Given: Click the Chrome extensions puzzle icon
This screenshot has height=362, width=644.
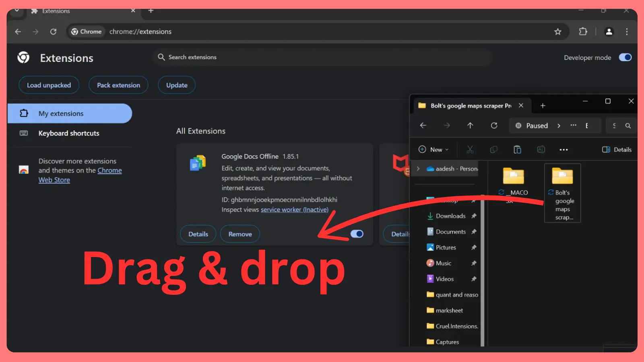Looking at the screenshot, I should (x=583, y=31).
